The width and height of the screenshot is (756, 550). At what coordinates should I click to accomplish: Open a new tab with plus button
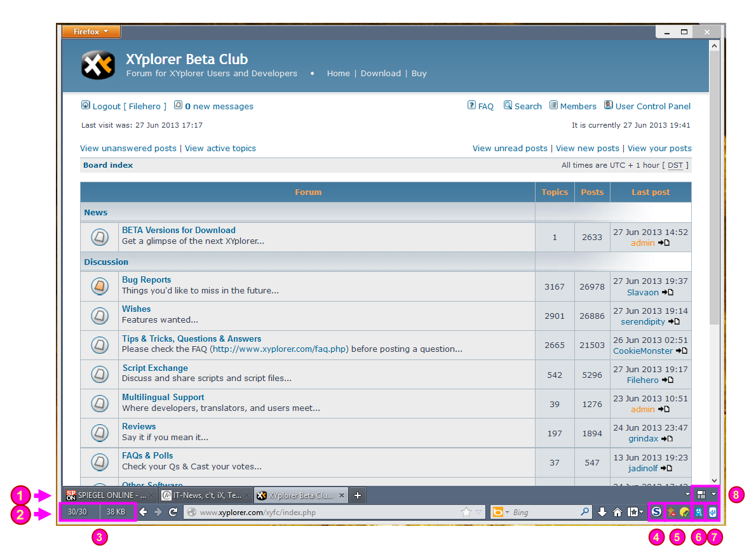tap(358, 495)
